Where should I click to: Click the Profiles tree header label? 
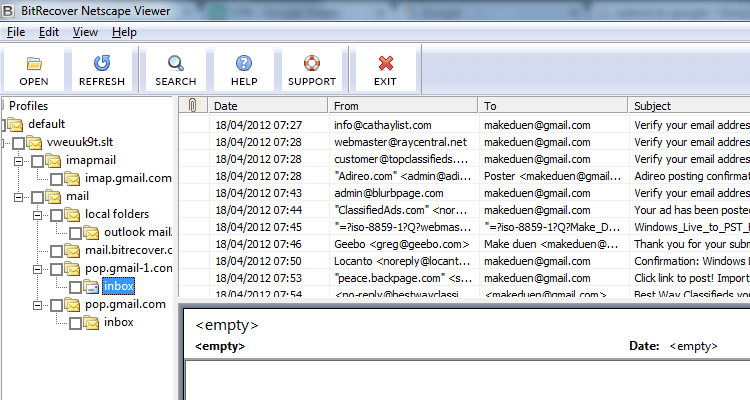point(29,106)
